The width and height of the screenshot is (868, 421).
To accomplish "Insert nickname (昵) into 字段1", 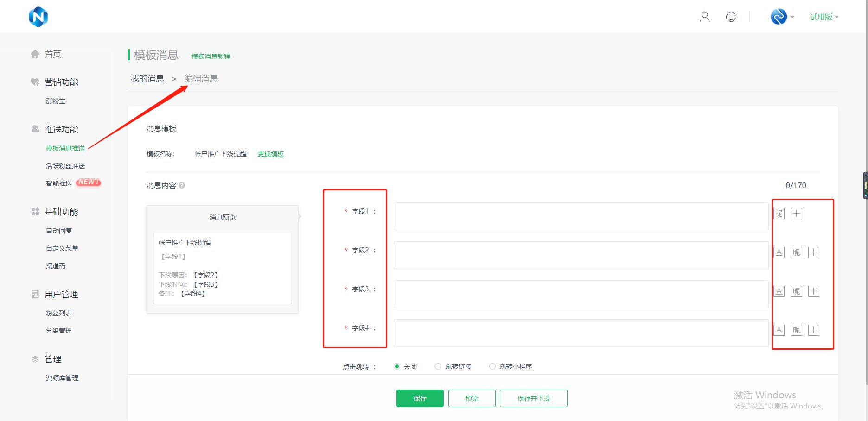I will [779, 214].
